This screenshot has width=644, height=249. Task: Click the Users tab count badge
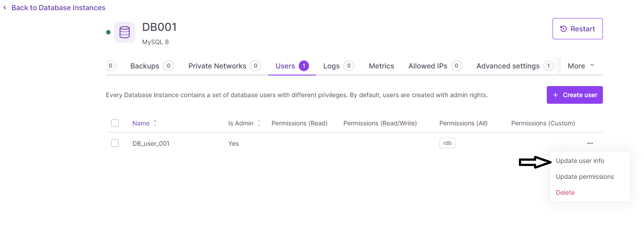(x=304, y=66)
